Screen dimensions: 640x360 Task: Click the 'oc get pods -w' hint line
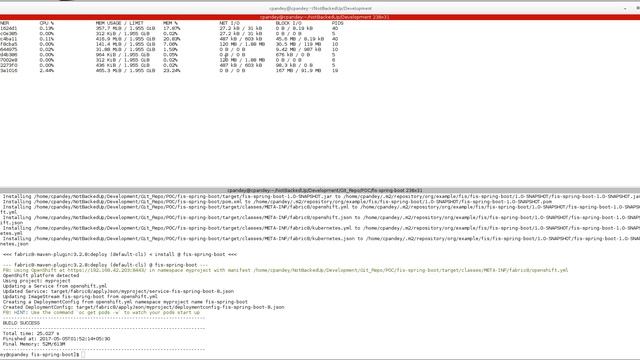101,313
